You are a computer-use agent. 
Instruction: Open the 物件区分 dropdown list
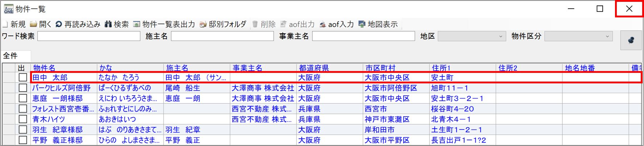[607, 36]
